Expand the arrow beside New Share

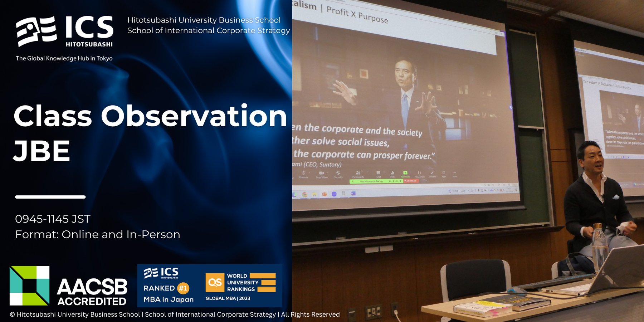(410, 172)
